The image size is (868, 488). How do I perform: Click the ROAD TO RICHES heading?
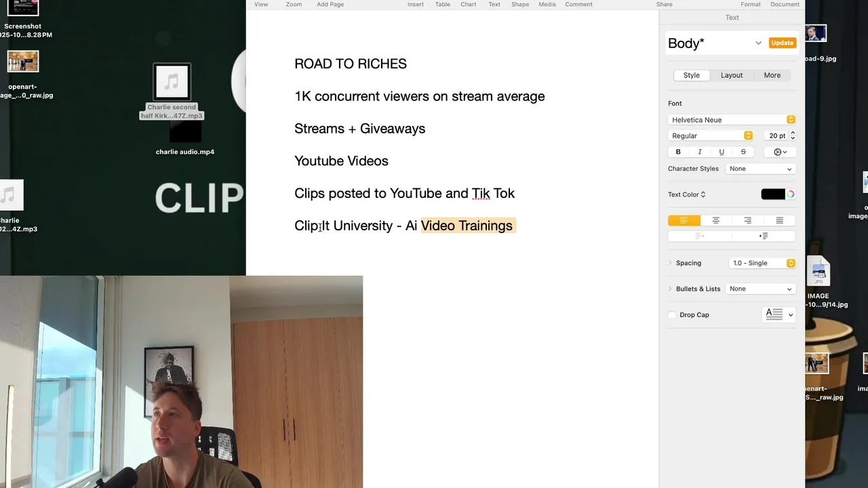click(351, 64)
